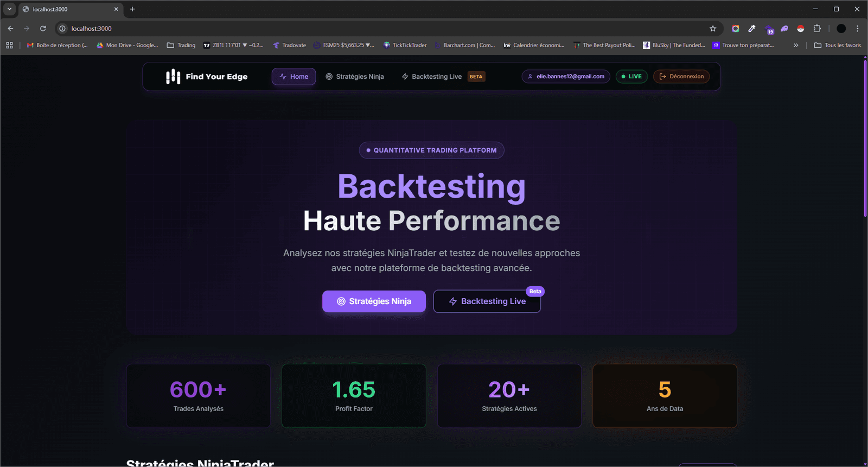Reload the page with the refresh icon
The image size is (868, 467).
pos(43,29)
